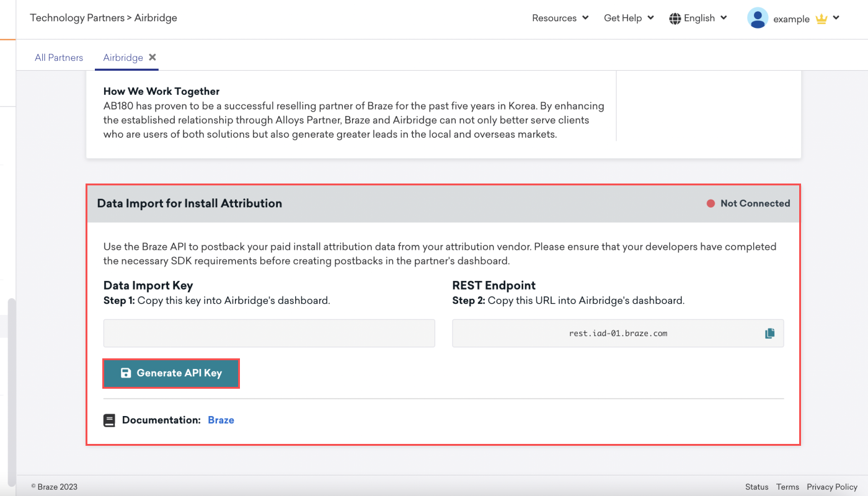This screenshot has width=868, height=496.
Task: Click the © Braze 2023 footer text
Action: click(x=55, y=487)
